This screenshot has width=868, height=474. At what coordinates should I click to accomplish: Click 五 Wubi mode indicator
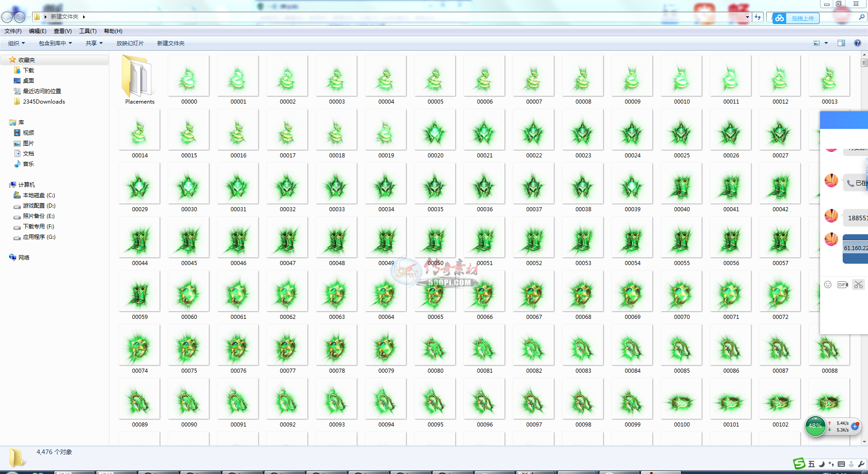[x=811, y=464]
